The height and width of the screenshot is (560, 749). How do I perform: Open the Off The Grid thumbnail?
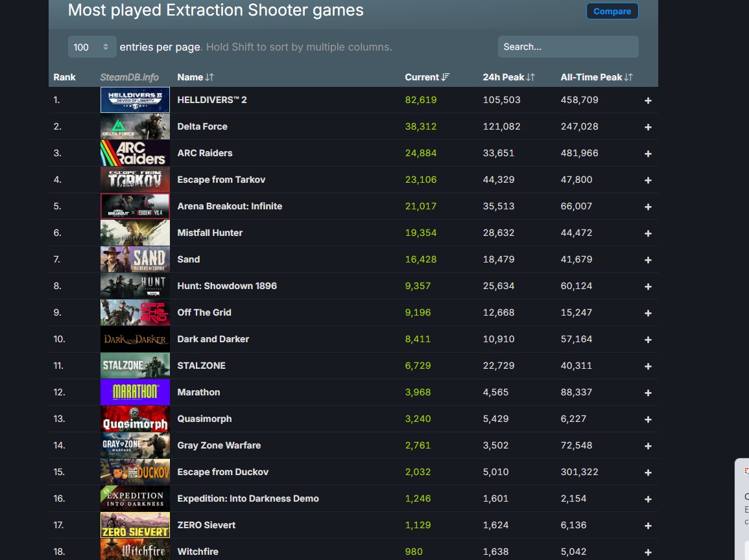135,312
